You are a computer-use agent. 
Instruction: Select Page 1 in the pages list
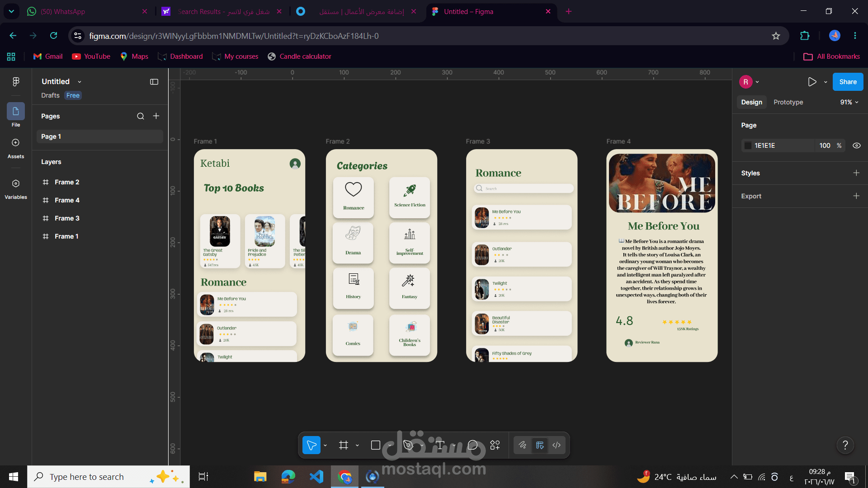click(99, 136)
